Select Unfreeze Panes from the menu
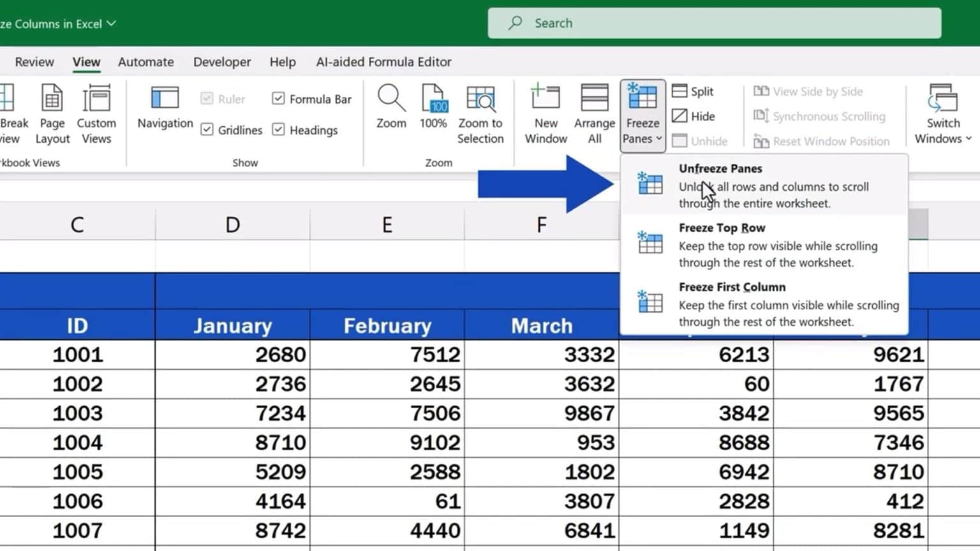This screenshot has height=551, width=980. tap(720, 168)
